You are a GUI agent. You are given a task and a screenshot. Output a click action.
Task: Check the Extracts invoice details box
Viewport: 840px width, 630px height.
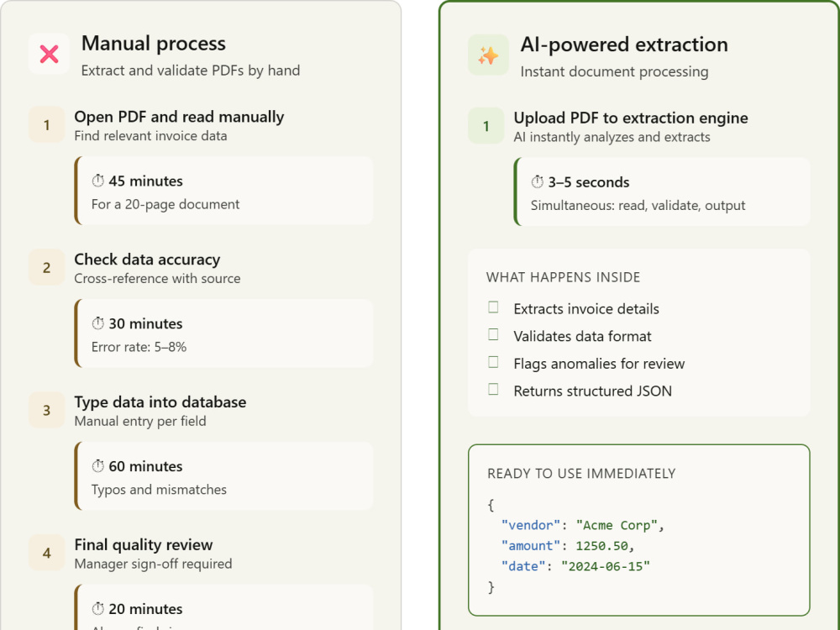[493, 307]
